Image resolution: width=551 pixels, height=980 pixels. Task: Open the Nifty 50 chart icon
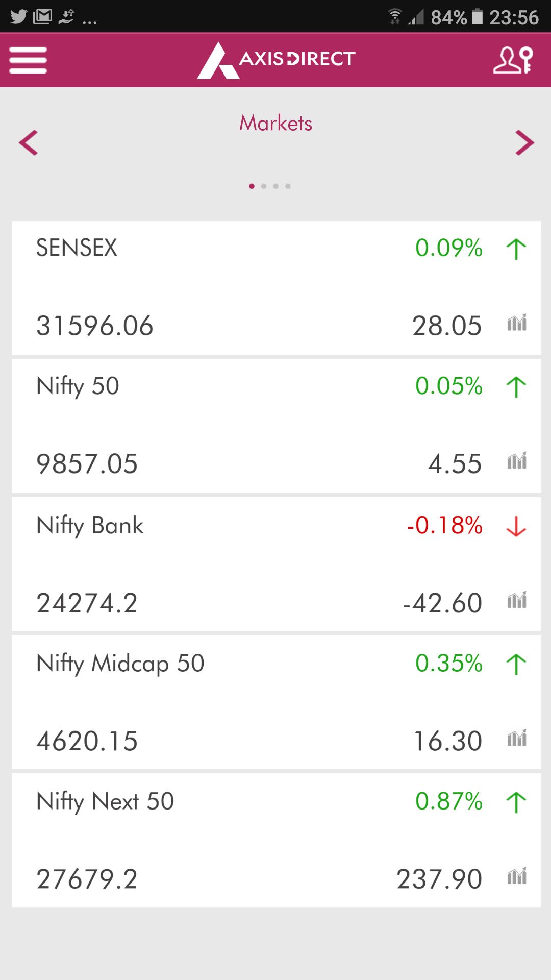[x=516, y=461]
